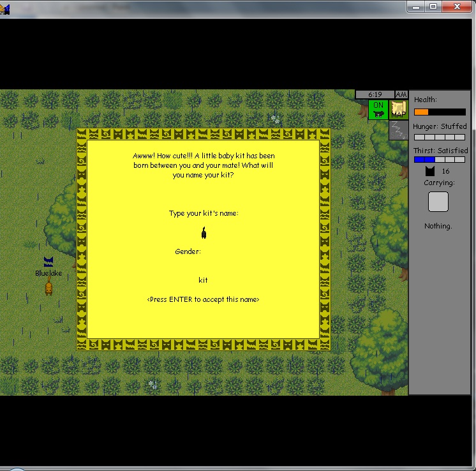Click the Gender label in dialog
The width and height of the screenshot is (476, 471).
(188, 251)
